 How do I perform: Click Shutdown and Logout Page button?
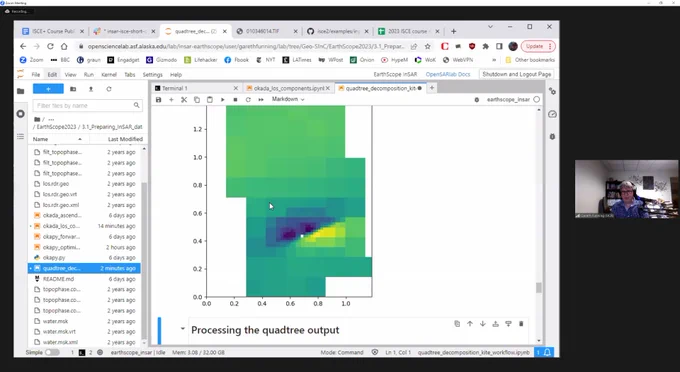[517, 75]
